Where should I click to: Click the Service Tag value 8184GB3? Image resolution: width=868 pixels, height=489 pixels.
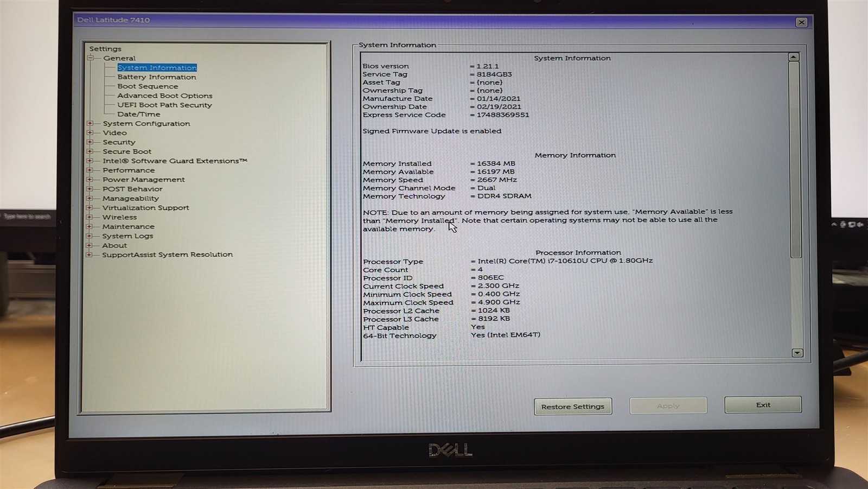coord(494,74)
